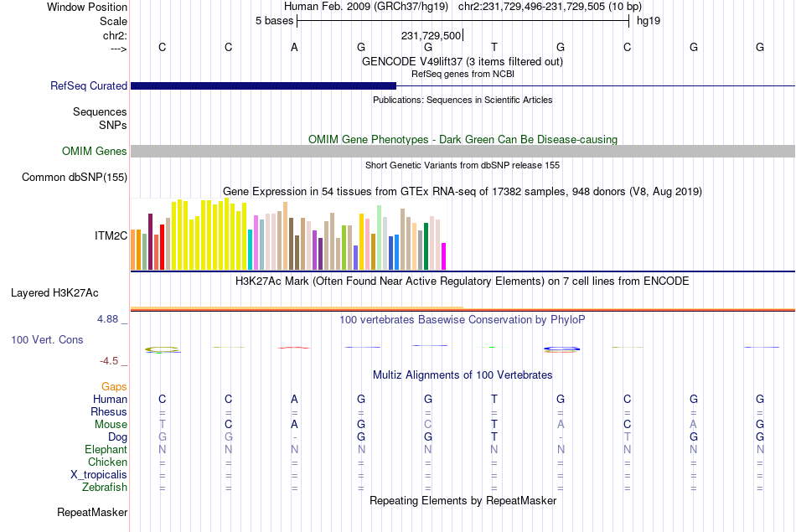This screenshot has height=532, width=796.
Task: Click the Scale label at left
Action: [x=113, y=21]
